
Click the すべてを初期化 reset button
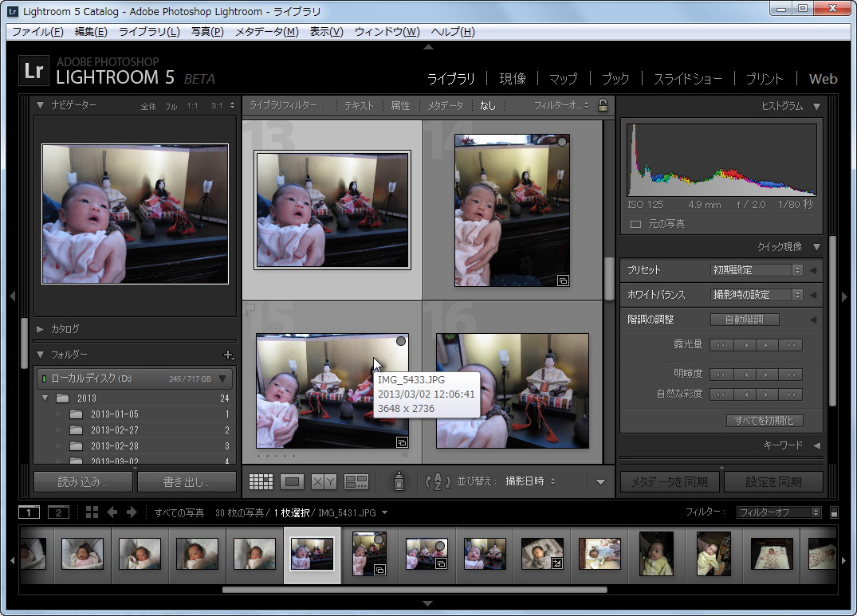[x=765, y=420]
